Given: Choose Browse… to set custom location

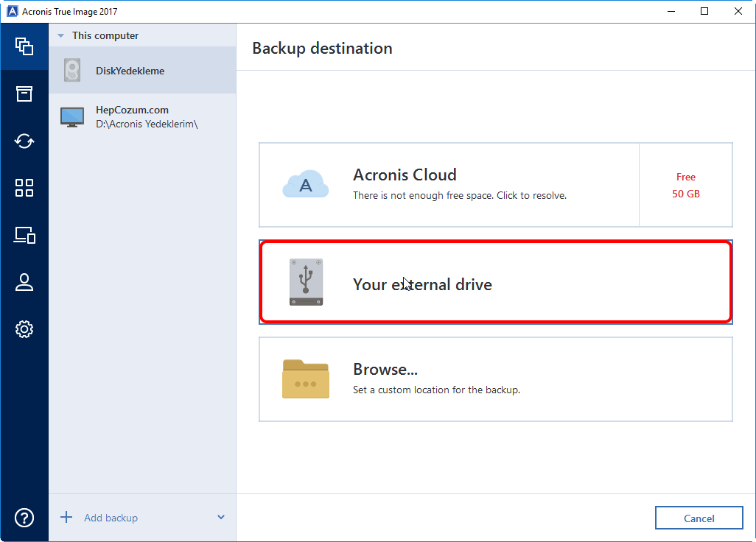Looking at the screenshot, I should point(496,379).
